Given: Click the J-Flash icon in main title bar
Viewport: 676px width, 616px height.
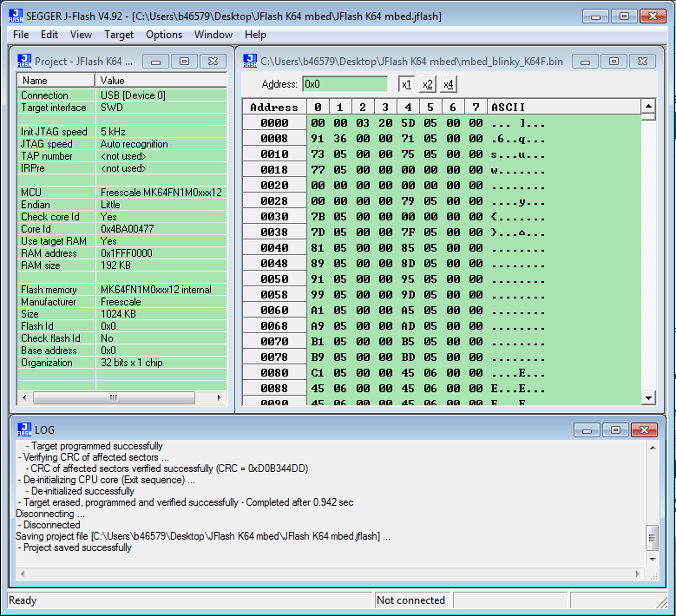Looking at the screenshot, I should click(16, 16).
